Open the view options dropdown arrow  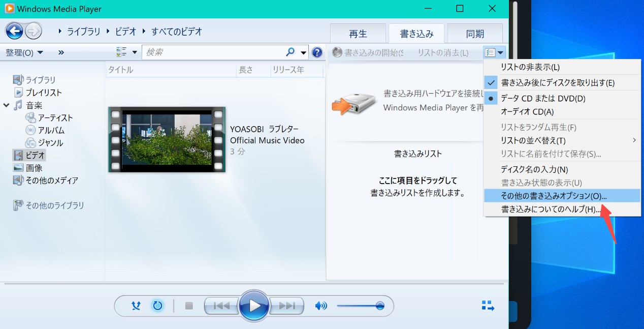[x=135, y=52]
